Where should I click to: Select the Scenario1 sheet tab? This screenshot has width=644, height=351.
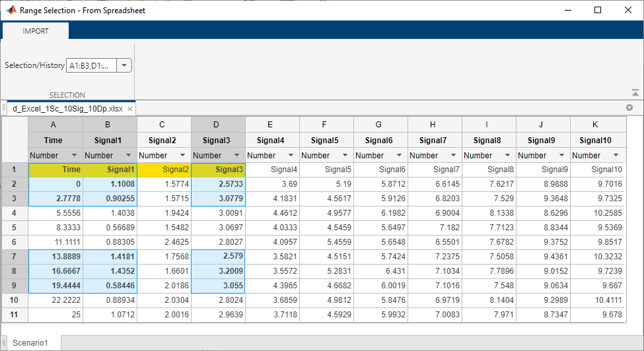pos(32,343)
